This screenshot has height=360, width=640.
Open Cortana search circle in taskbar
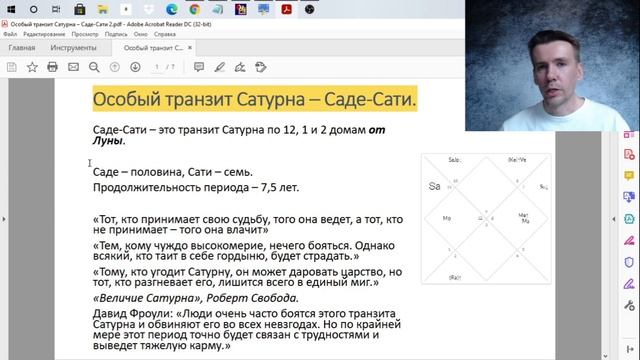pos(33,9)
